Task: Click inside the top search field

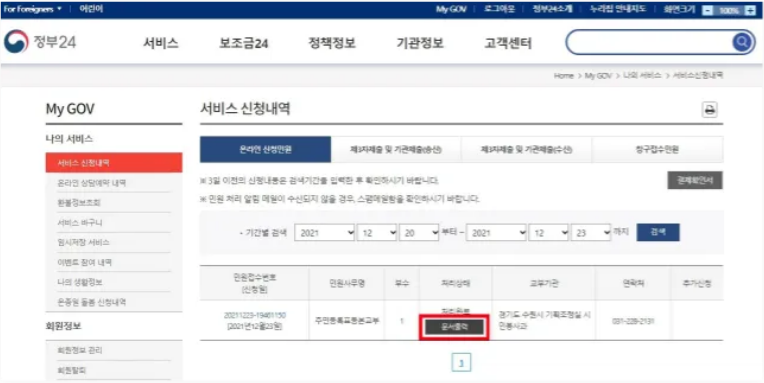Action: (x=649, y=42)
